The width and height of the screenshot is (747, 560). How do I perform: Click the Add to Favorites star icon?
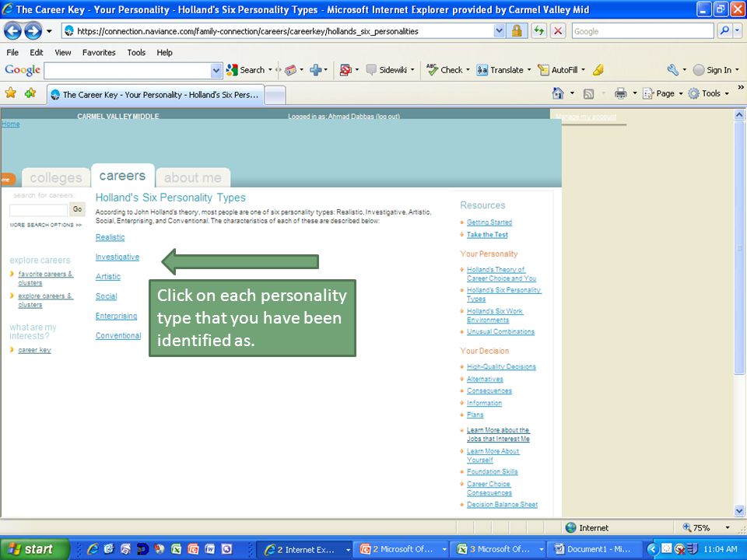(30, 93)
